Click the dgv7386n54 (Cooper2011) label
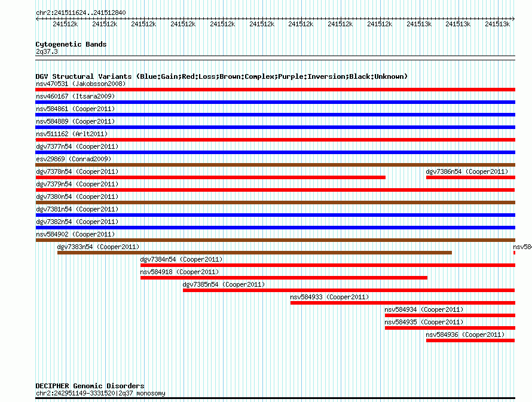The height and width of the screenshot is (402, 532). 467,171
